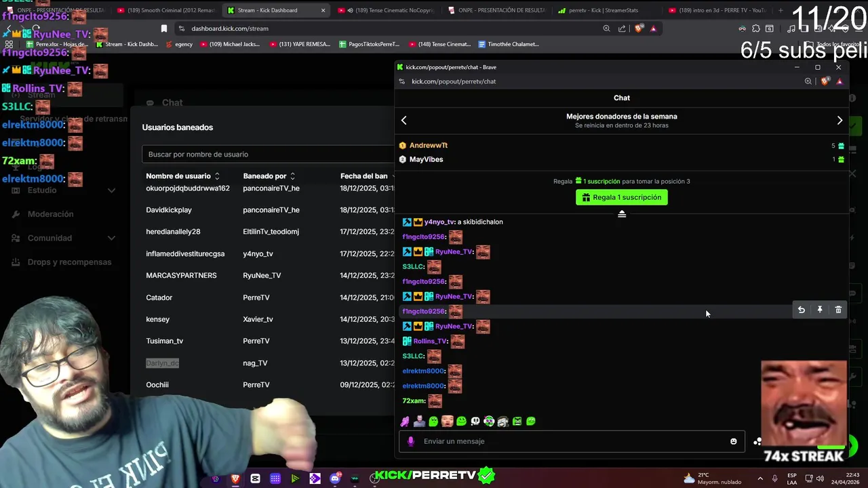Click banned user Tusiman_tv
Image resolution: width=868 pixels, height=488 pixels.
click(165, 341)
